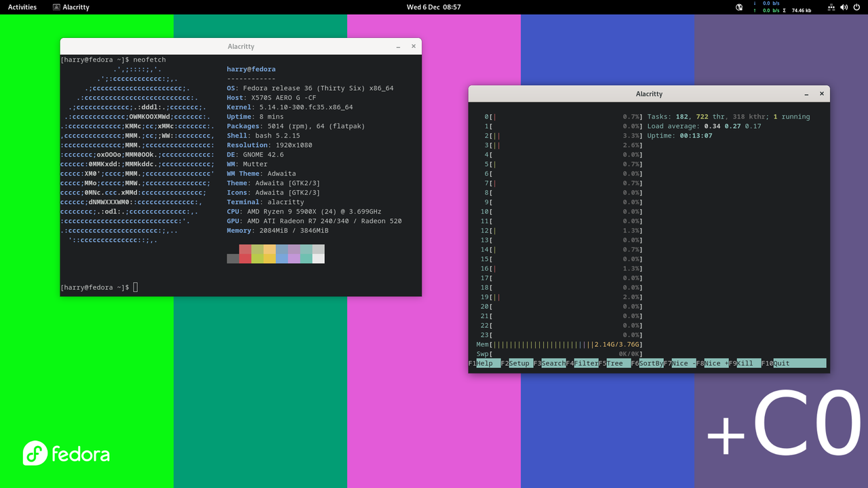Viewport: 868px width, 488px height.
Task: Click F3 Search in htop
Action: (x=549, y=363)
